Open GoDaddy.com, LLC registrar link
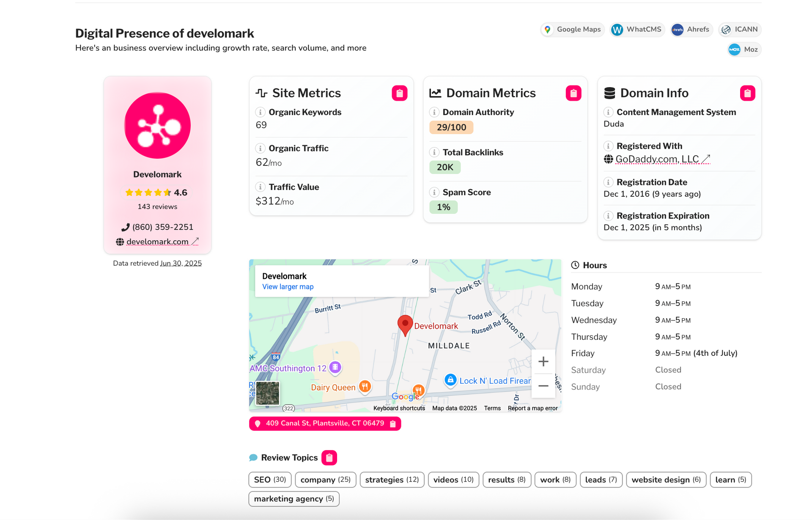 pyautogui.click(x=662, y=159)
